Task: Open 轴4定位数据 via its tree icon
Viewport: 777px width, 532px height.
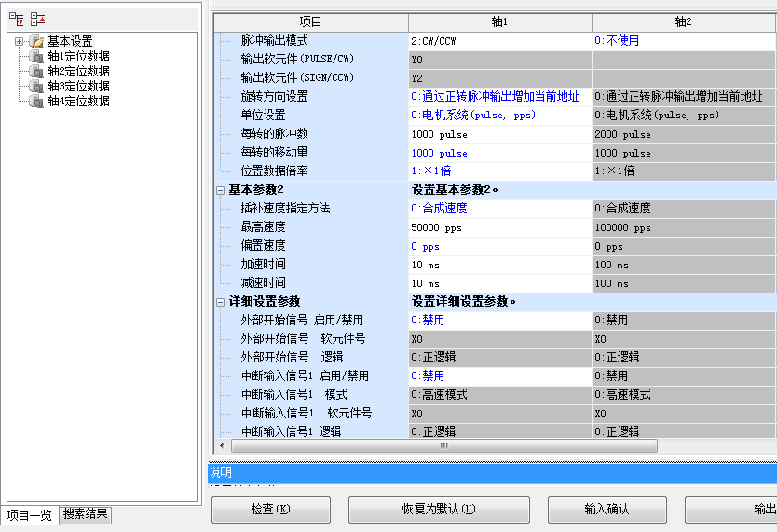Action: point(38,101)
